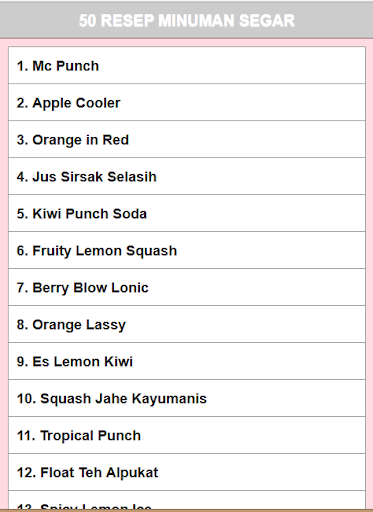Open the Es Lemon Kiwi recipe
The height and width of the screenshot is (512, 373).
point(187,361)
